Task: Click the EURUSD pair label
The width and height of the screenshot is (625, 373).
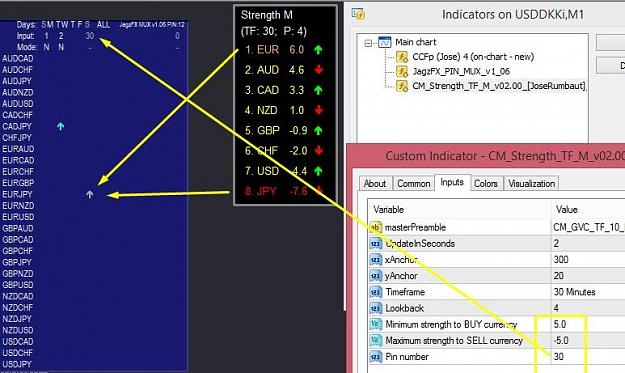Action: (18, 217)
